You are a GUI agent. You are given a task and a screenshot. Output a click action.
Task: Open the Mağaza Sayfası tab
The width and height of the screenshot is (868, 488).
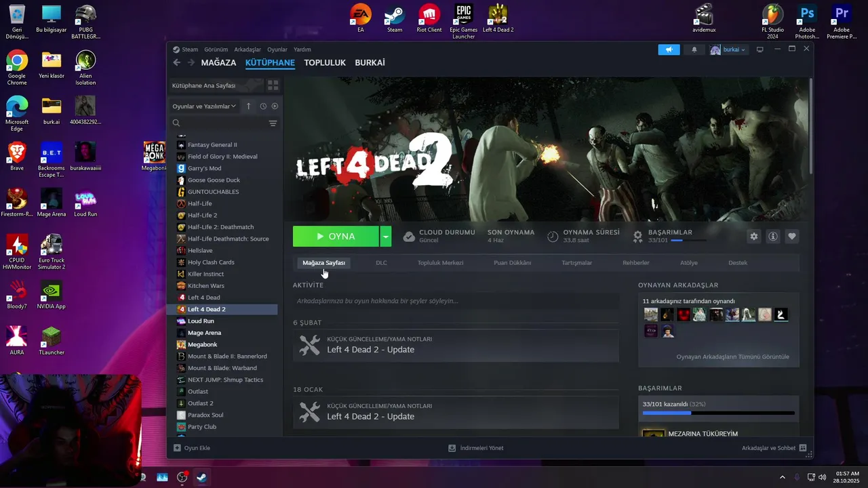323,263
